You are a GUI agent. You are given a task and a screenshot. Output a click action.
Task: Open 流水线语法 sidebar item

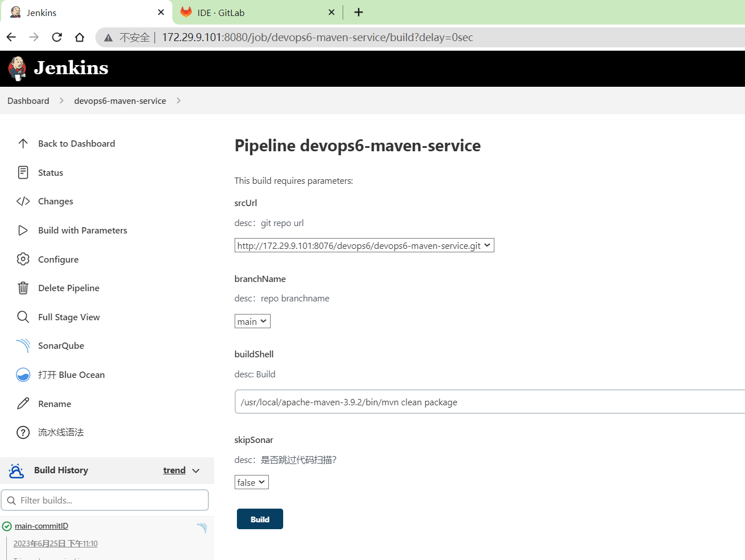tap(61, 432)
